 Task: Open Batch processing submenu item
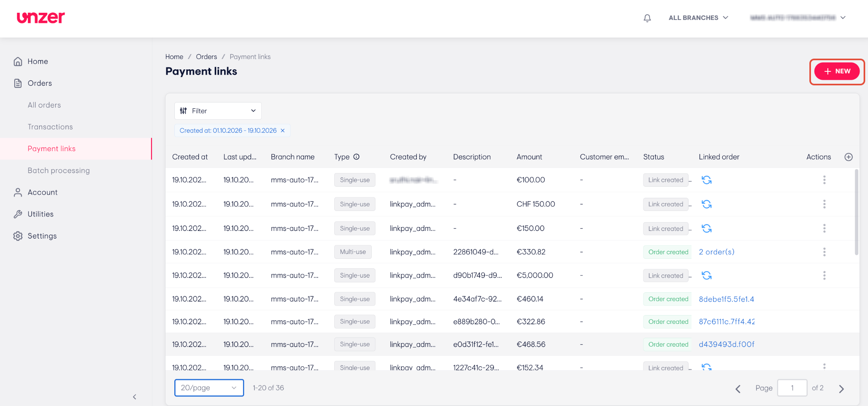point(59,170)
